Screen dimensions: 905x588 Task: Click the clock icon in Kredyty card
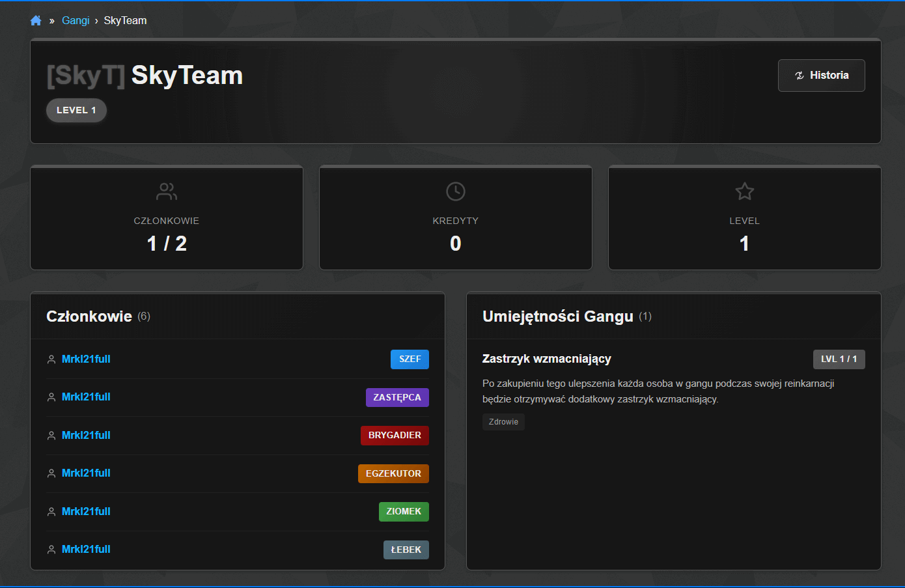pos(456,191)
